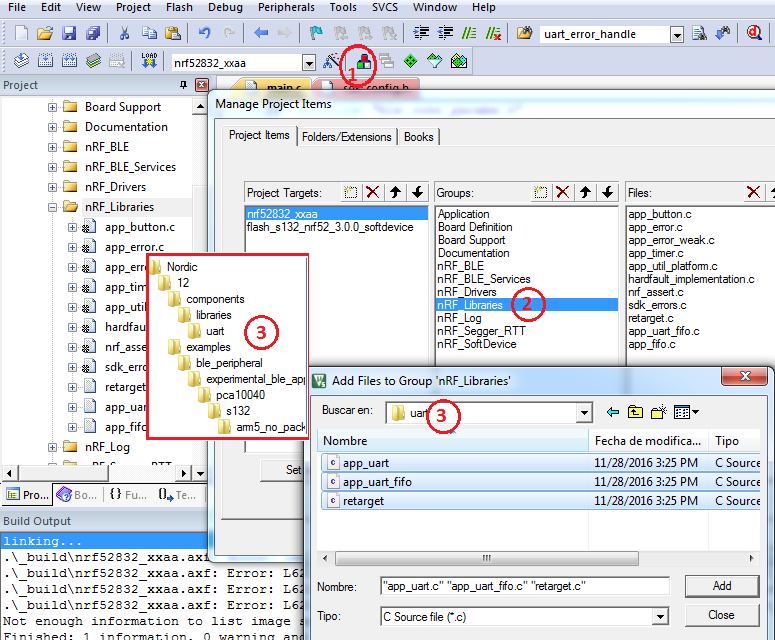775x640 pixels.
Task: Click the green Manage Run-Time Environment icon
Action: tap(410, 61)
